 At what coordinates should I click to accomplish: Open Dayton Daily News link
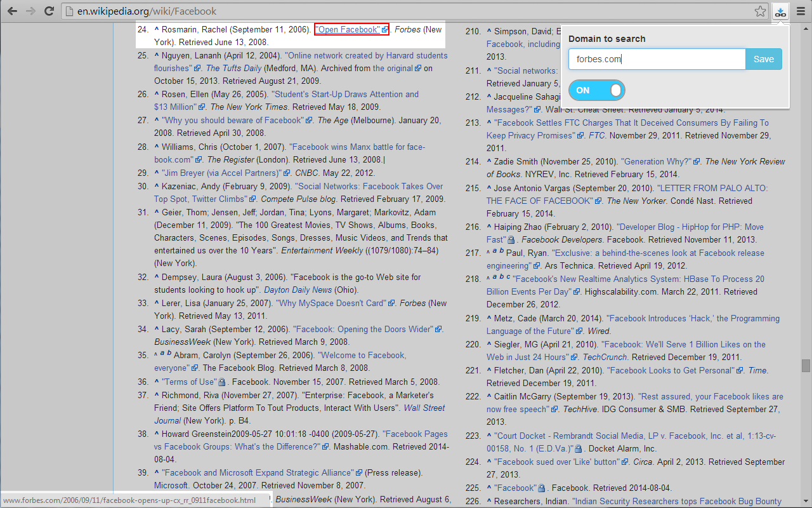click(x=298, y=290)
